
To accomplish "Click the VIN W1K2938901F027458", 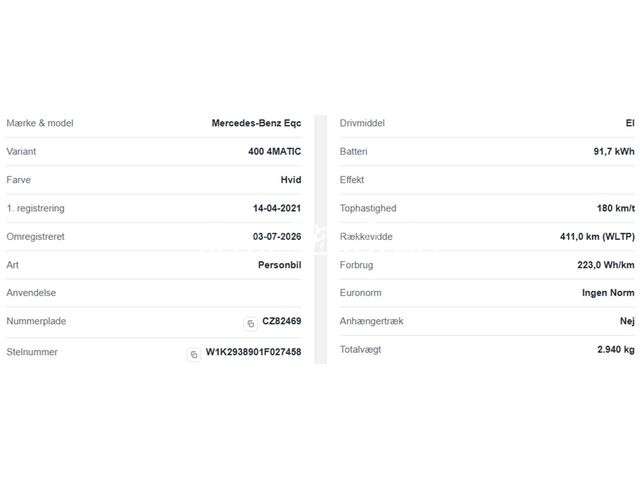I will pos(253,352).
